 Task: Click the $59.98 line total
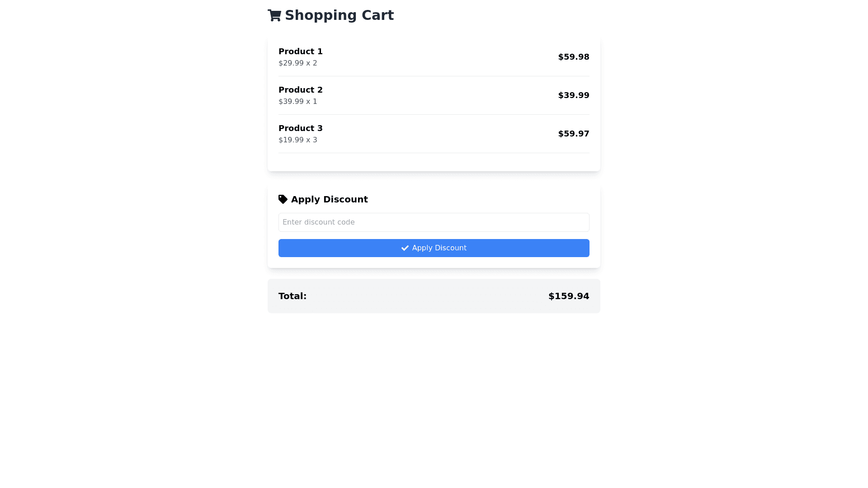tap(573, 57)
